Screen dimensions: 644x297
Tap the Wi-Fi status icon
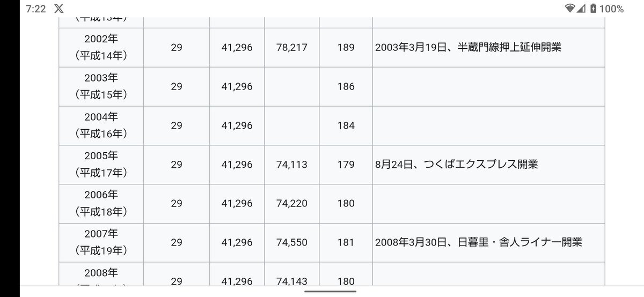(x=569, y=9)
